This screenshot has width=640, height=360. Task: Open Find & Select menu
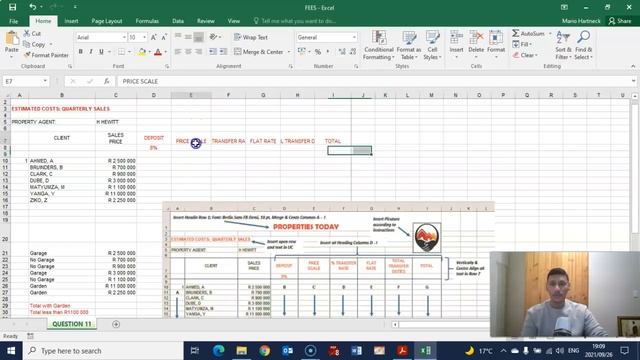(x=583, y=45)
